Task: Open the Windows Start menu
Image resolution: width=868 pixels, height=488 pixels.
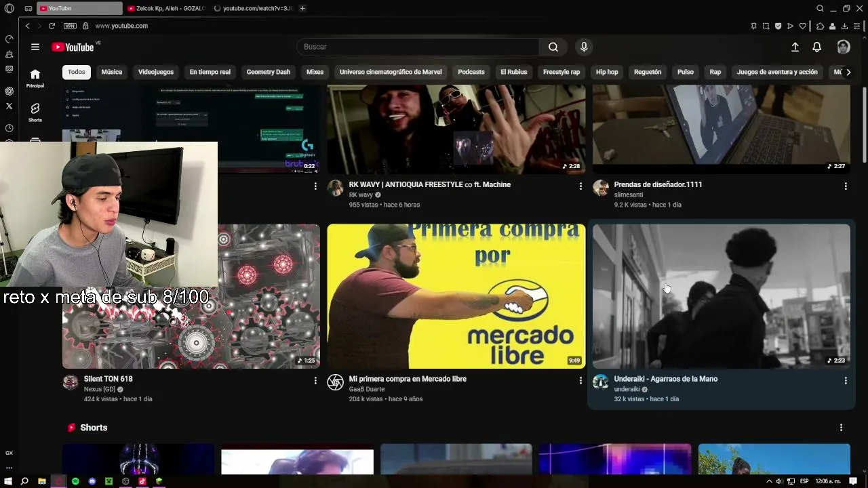Action: pos(9,481)
